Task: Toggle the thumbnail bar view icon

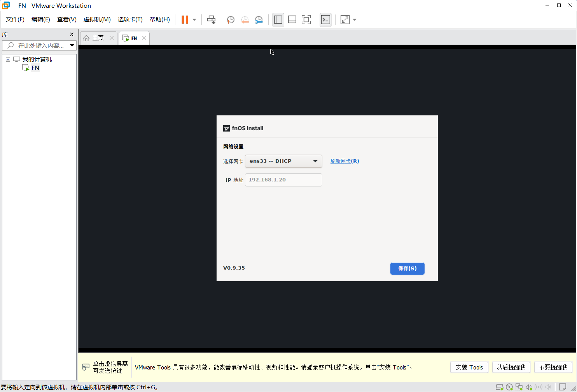Action: click(x=292, y=20)
